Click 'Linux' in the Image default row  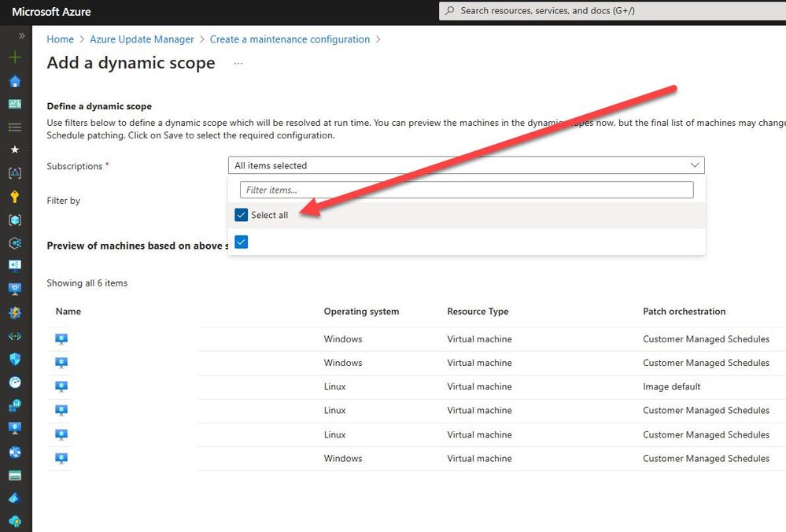(335, 386)
